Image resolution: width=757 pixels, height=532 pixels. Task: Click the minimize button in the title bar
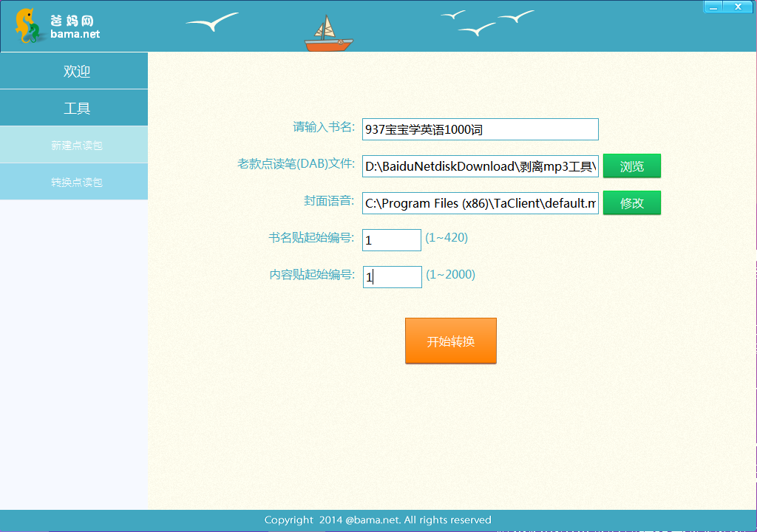713,6
